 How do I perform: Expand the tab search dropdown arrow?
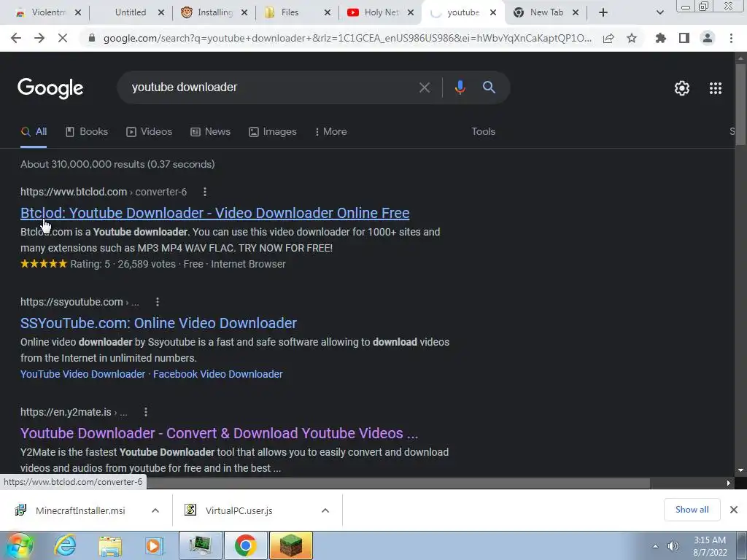[659, 12]
